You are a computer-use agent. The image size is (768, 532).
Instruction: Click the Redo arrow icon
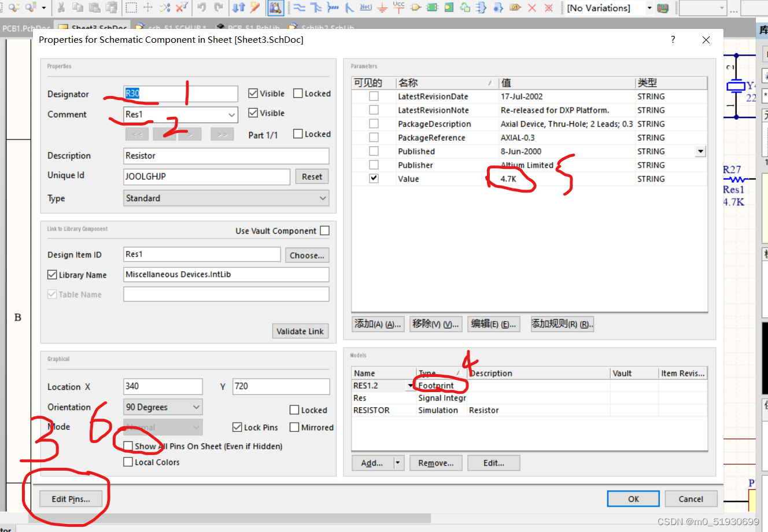coord(219,8)
